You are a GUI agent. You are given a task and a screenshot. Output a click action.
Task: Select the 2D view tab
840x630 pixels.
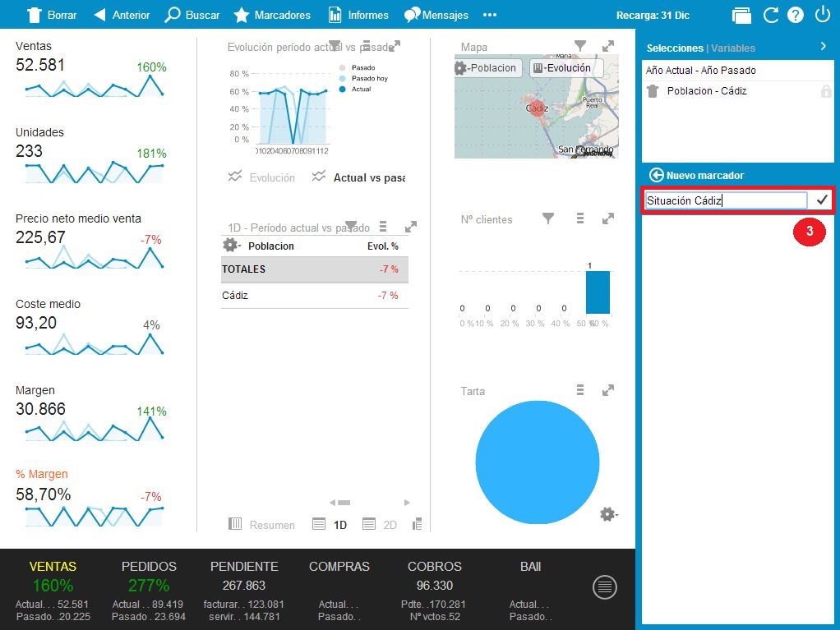pyautogui.click(x=381, y=525)
